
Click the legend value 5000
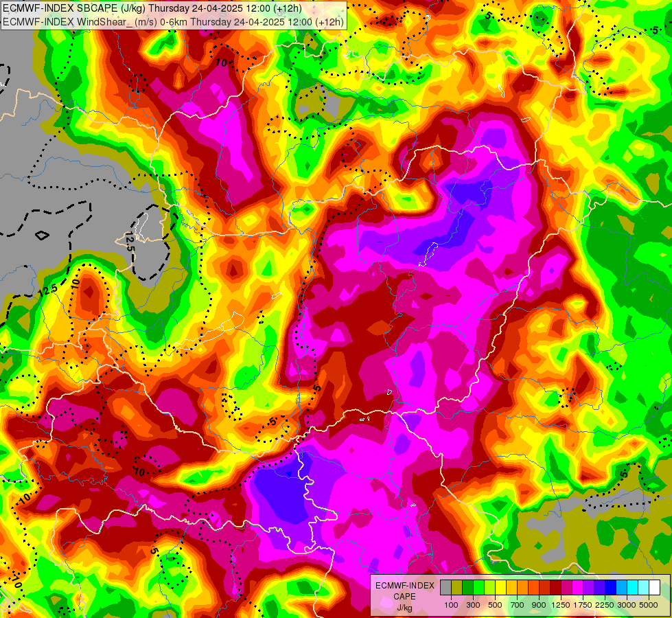tap(649, 605)
